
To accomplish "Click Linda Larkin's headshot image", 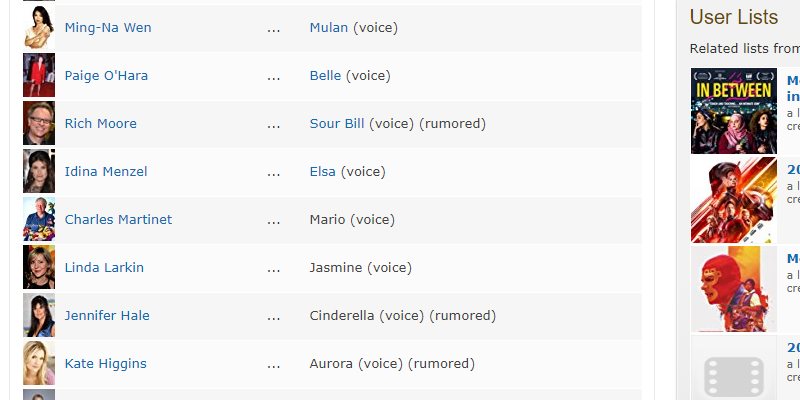I will tap(39, 267).
